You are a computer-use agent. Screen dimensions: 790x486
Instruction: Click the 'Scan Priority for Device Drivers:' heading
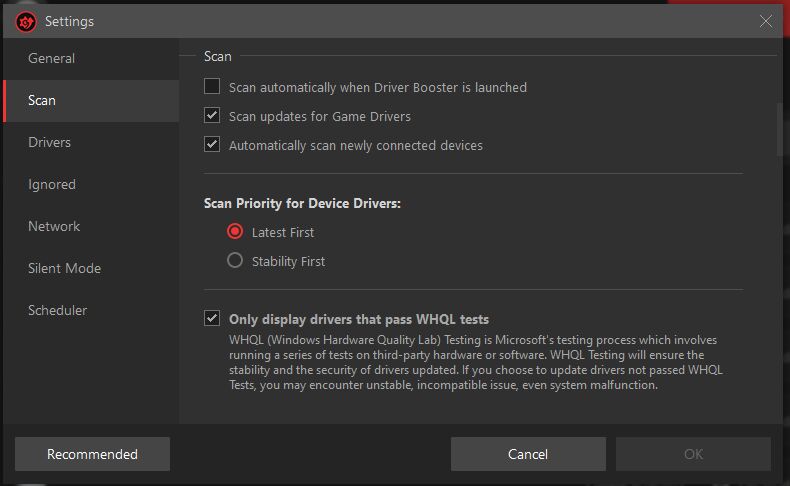click(x=302, y=203)
